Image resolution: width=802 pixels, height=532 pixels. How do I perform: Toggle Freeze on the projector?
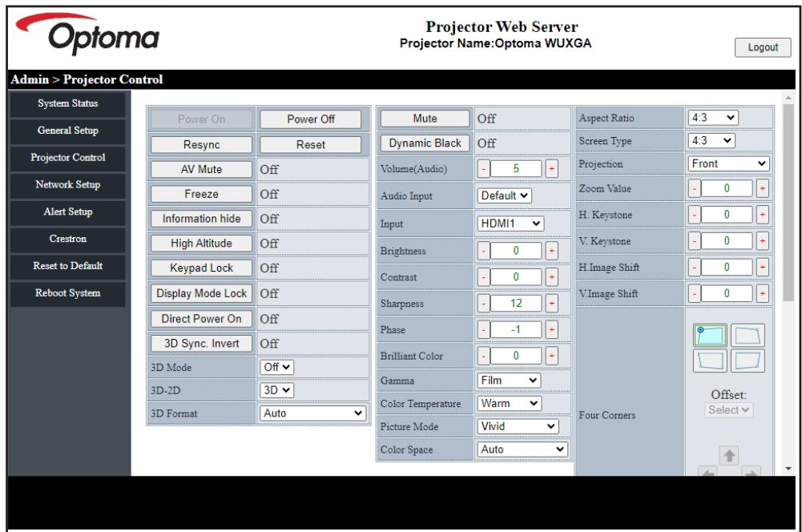(x=202, y=194)
